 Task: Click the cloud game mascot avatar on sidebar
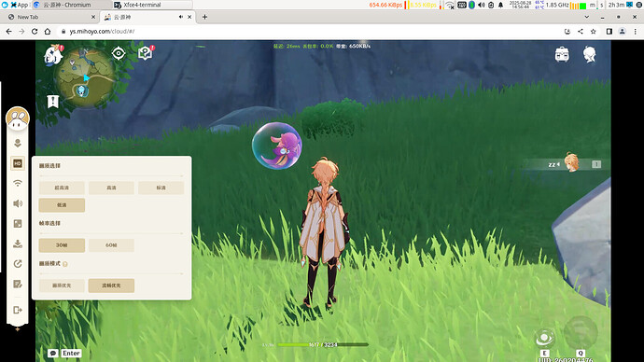point(18,118)
